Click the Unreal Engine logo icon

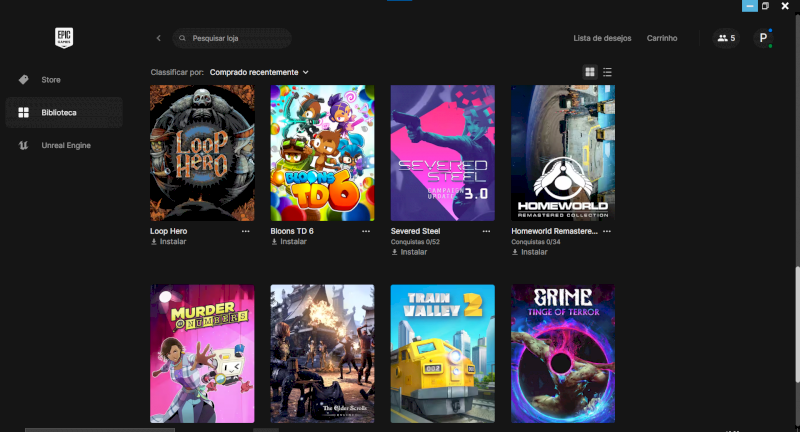pyautogui.click(x=23, y=145)
